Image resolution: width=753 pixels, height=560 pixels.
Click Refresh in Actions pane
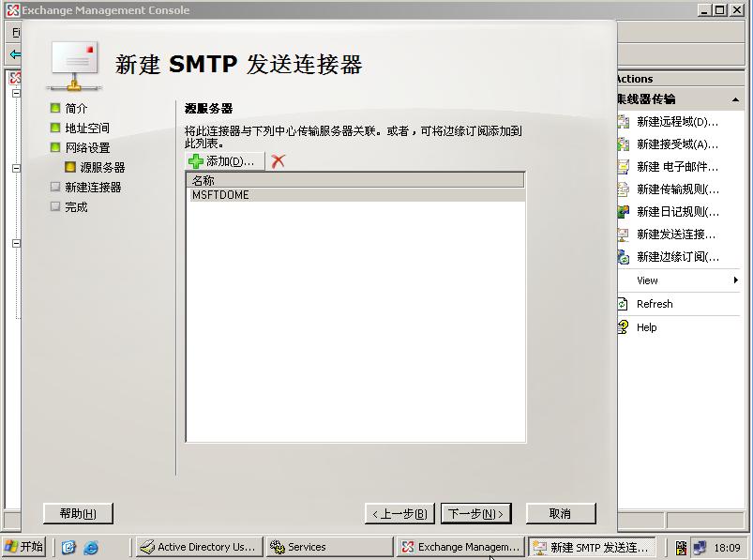pyautogui.click(x=654, y=304)
